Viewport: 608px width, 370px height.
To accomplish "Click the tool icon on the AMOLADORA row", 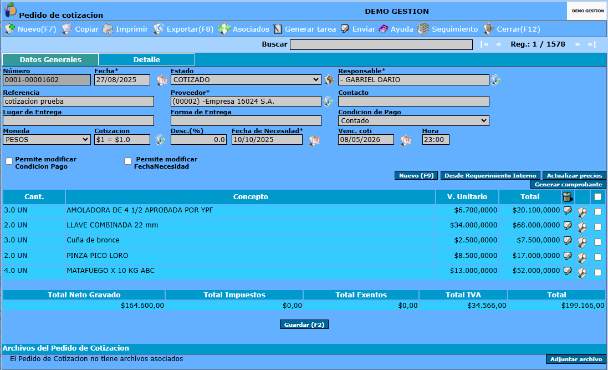I will pos(582,212).
